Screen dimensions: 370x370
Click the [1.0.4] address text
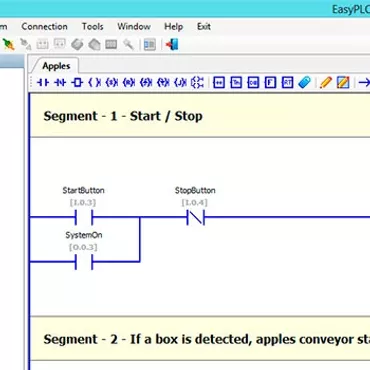(x=194, y=202)
